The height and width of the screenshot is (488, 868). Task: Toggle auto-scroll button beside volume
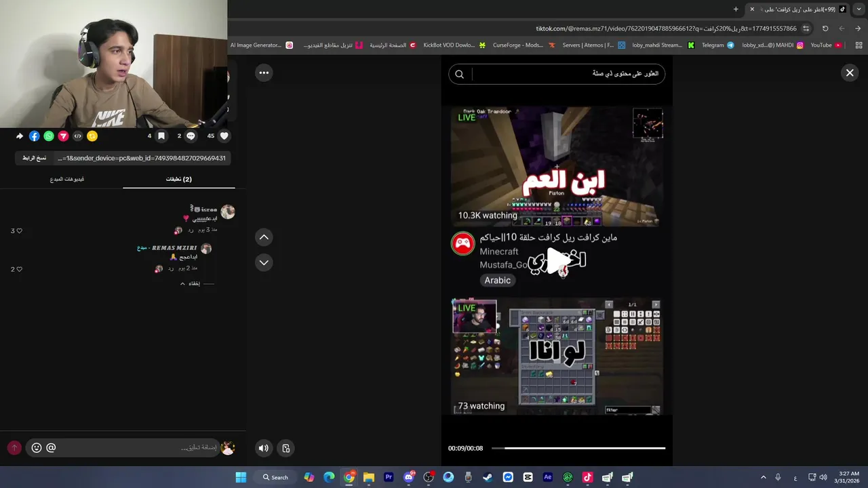pyautogui.click(x=286, y=448)
